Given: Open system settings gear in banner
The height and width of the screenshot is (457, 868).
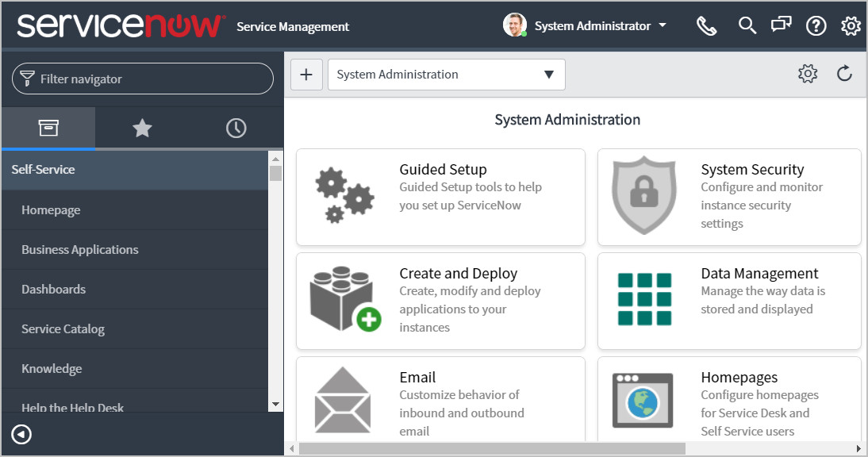Looking at the screenshot, I should coord(851,26).
